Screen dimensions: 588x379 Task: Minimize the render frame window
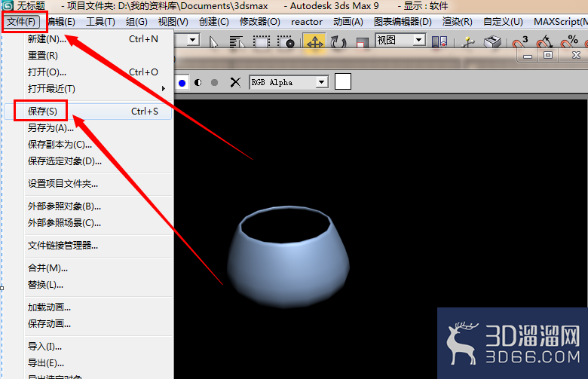click(x=528, y=56)
